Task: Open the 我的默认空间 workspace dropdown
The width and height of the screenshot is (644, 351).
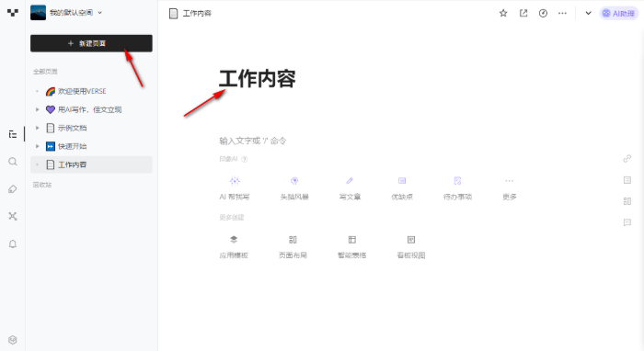Action: click(66, 13)
